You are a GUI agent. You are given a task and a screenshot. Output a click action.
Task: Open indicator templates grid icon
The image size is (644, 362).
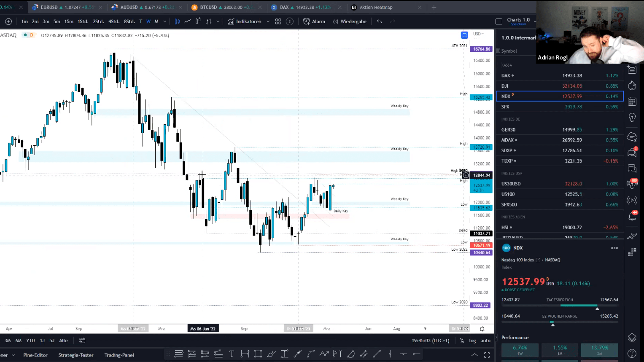click(x=278, y=21)
